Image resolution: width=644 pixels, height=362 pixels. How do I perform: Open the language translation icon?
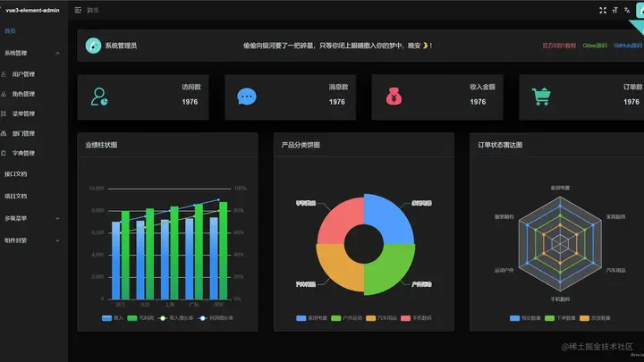tap(627, 10)
